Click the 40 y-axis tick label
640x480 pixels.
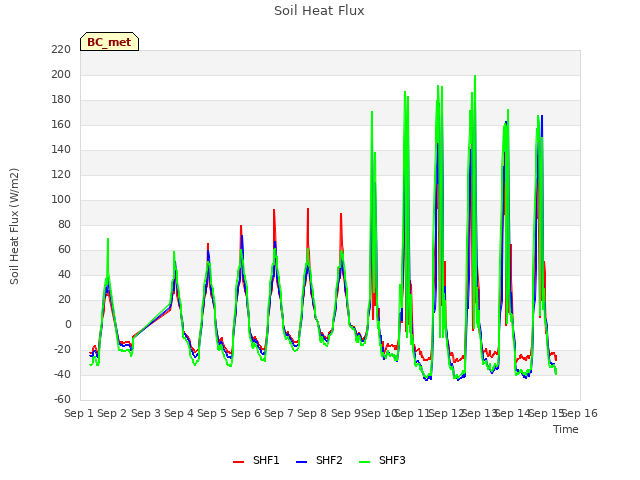[x=64, y=275]
